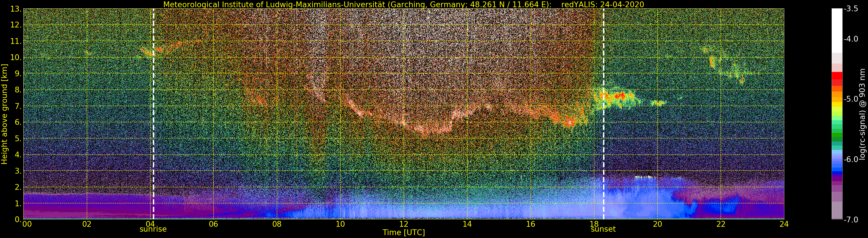Click the '2.' tick on the height axis
Image resolution: width=868 pixels, height=238 pixels.
click(18, 187)
